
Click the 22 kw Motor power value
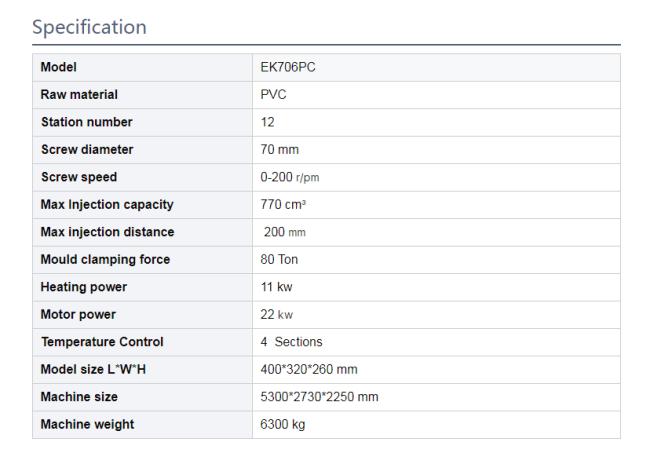[x=276, y=315]
